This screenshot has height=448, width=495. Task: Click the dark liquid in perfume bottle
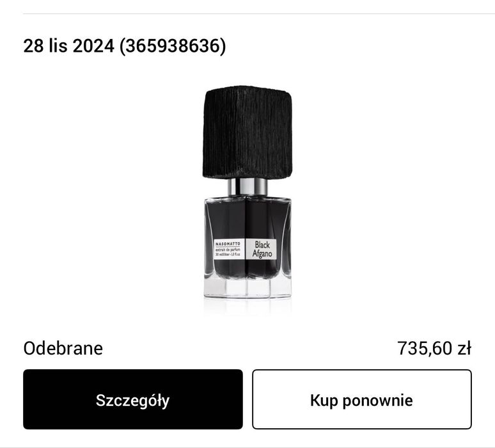tap(247, 219)
